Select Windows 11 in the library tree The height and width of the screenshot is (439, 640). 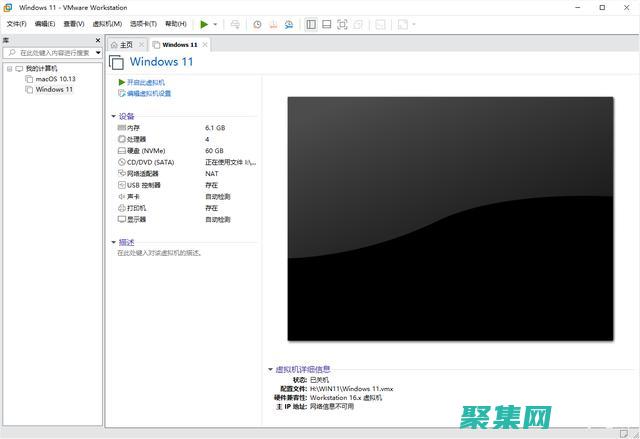pos(54,89)
